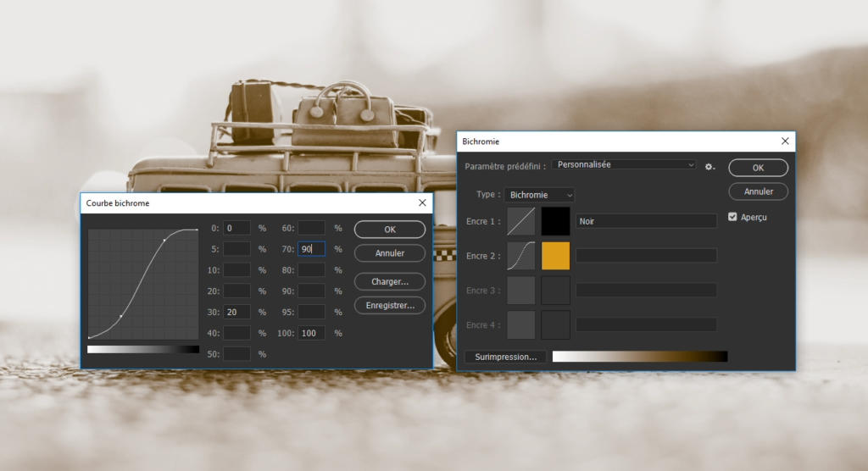Open the preset options gear icon
Screen dimensions: 868x471
(709, 167)
